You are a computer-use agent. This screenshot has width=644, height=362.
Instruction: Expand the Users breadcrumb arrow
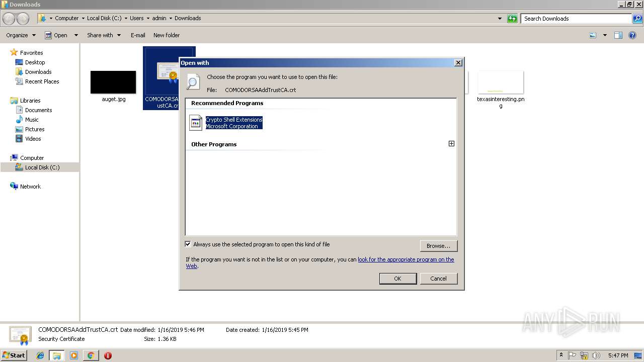(148, 19)
